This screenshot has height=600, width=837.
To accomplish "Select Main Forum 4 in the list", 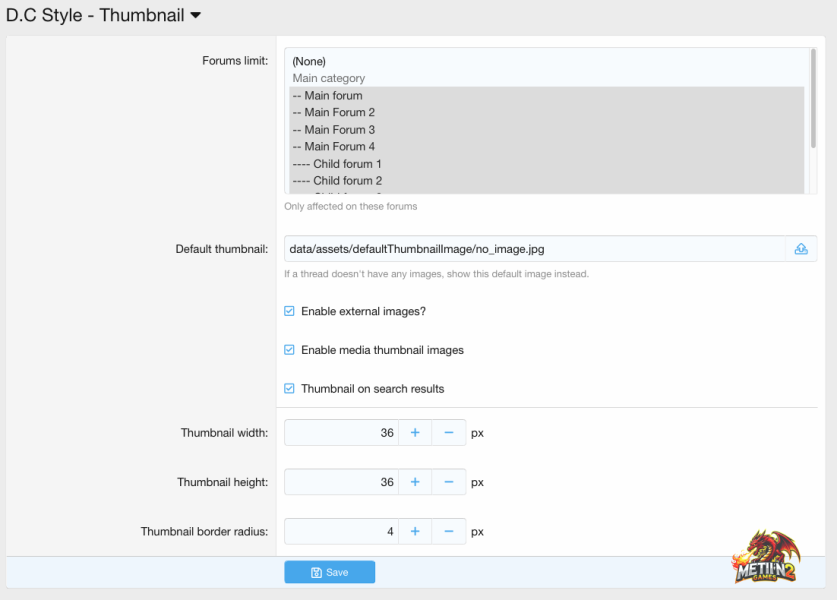I will (547, 146).
